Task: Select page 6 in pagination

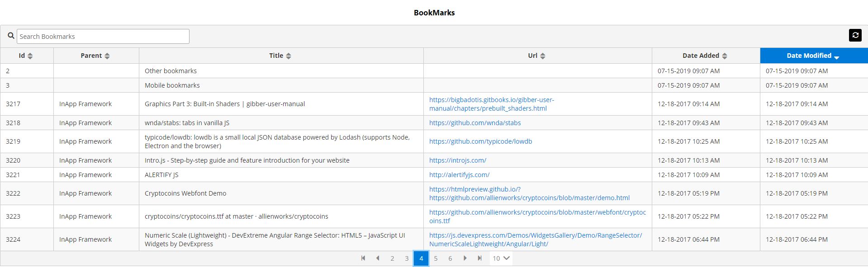Action: tap(450, 258)
